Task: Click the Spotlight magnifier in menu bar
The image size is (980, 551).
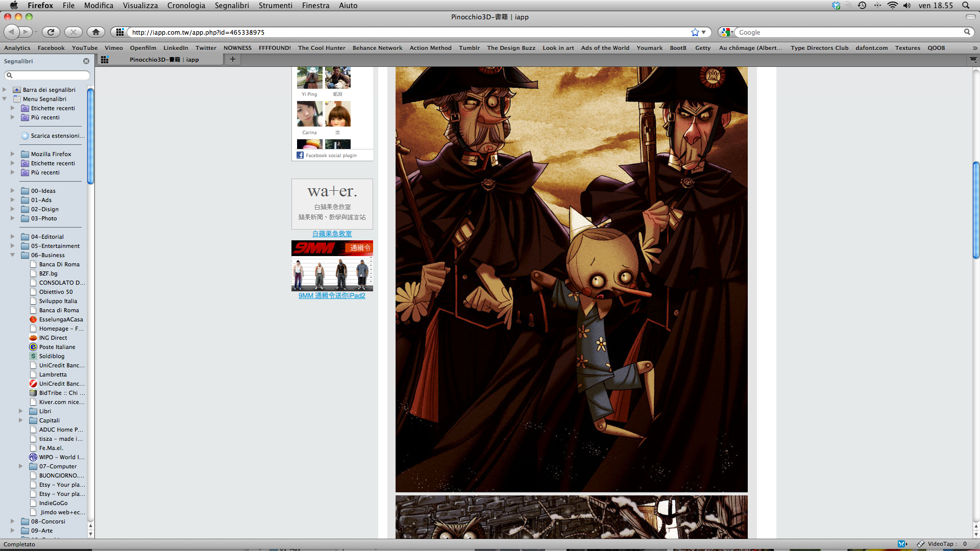Action: coord(966,6)
